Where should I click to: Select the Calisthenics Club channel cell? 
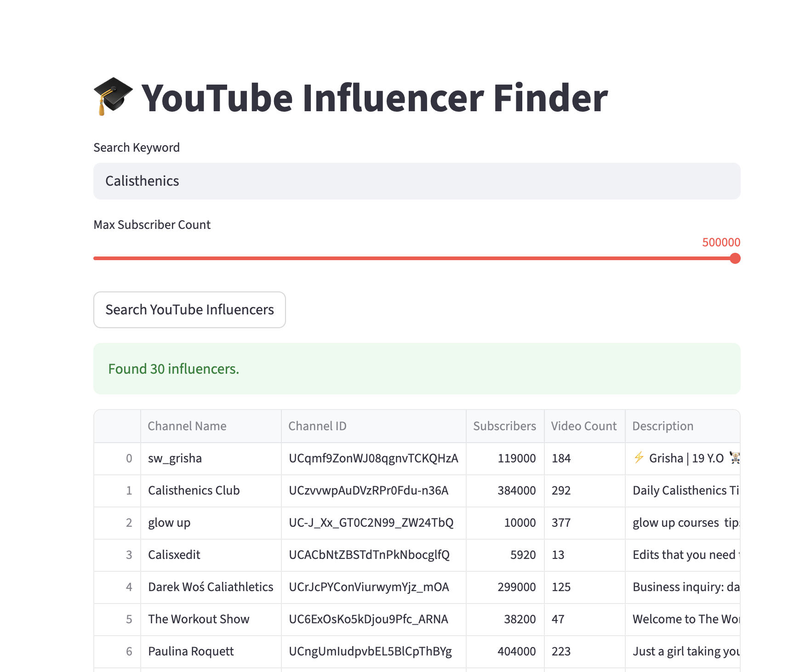(194, 490)
